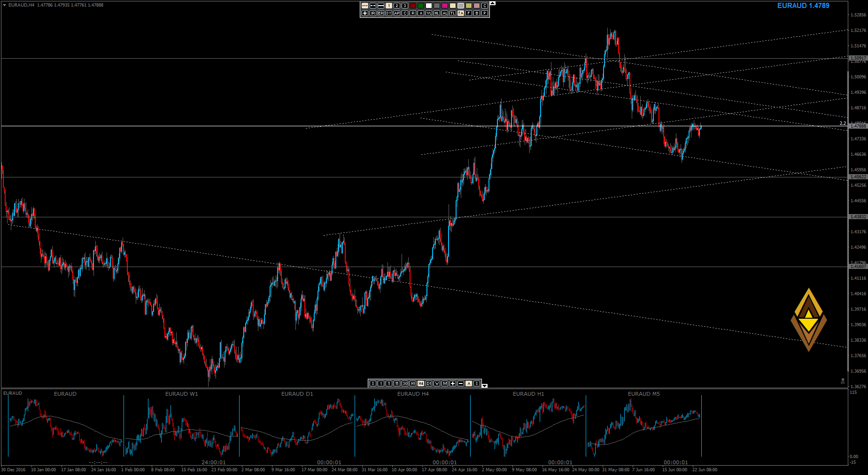Select the dashed line style button
Viewport: 868px width, 475px height.
(373, 6)
